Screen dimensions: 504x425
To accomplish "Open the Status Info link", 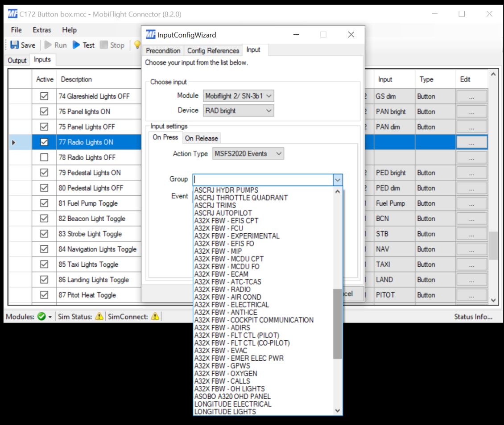I will click(x=473, y=317).
